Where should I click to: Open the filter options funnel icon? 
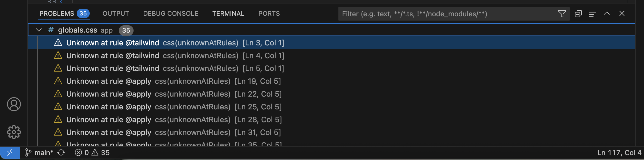click(x=562, y=14)
